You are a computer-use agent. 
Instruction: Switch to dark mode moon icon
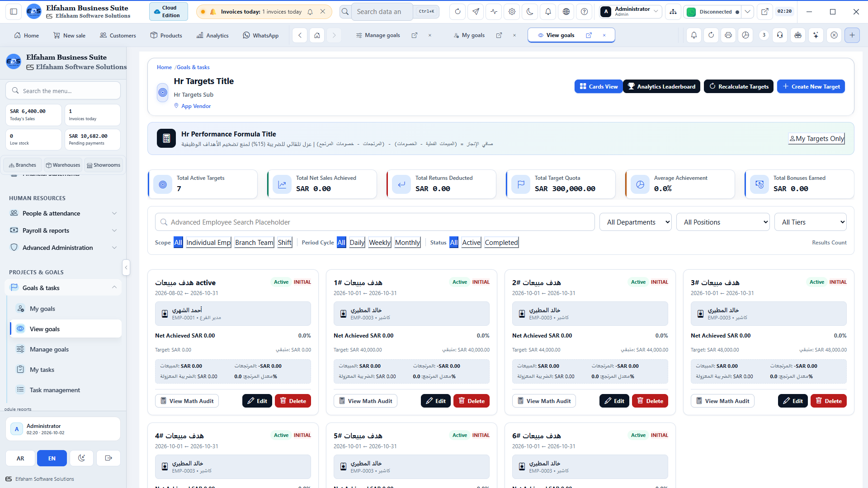pos(530,12)
